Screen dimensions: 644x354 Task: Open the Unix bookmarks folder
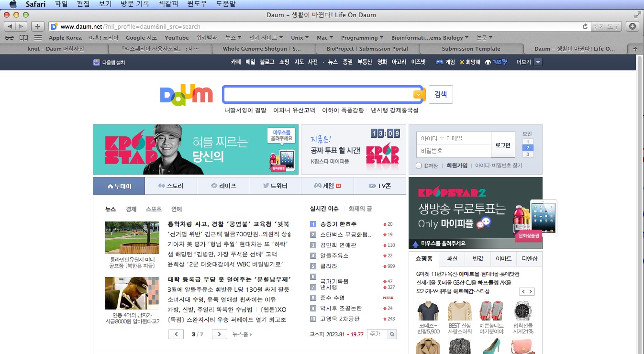(x=300, y=37)
